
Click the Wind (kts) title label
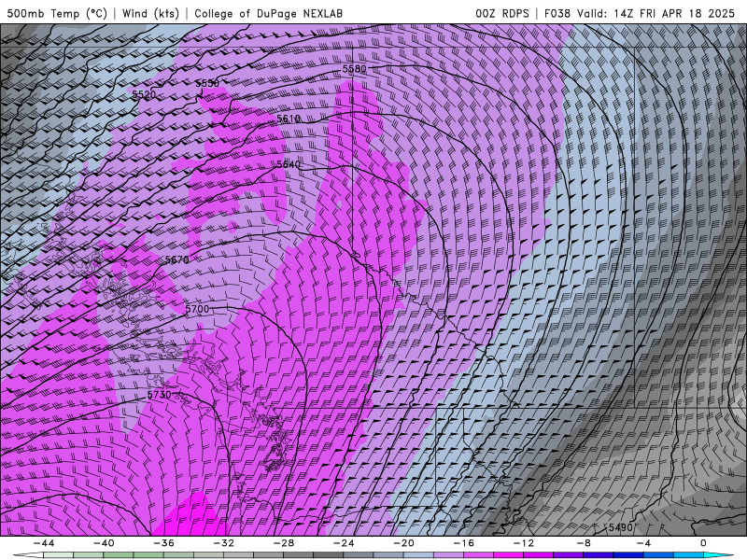tap(150, 13)
